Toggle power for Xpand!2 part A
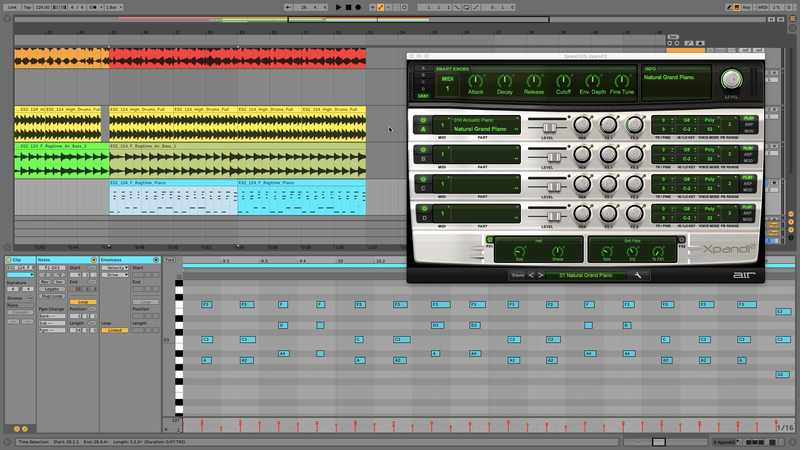The width and height of the screenshot is (800, 450). tap(423, 120)
